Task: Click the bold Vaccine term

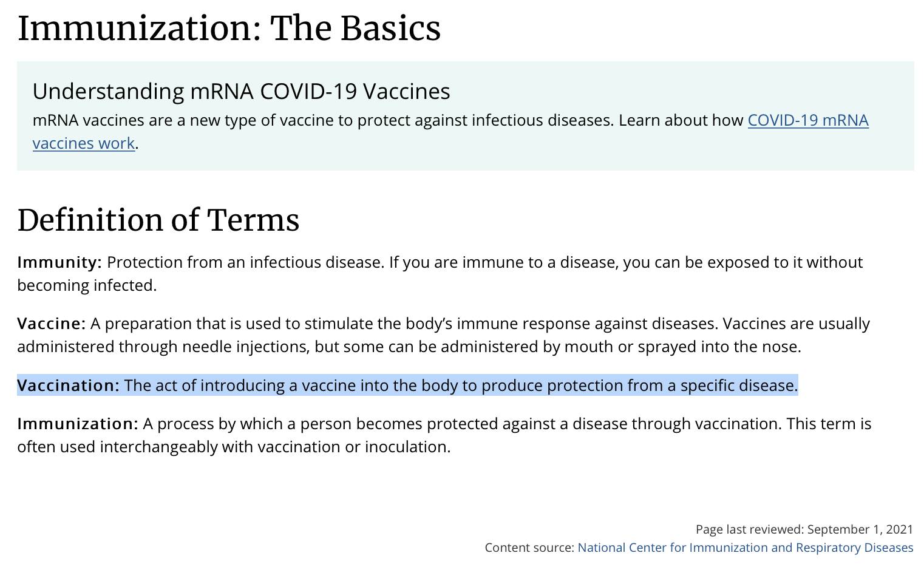Action: coord(52,324)
